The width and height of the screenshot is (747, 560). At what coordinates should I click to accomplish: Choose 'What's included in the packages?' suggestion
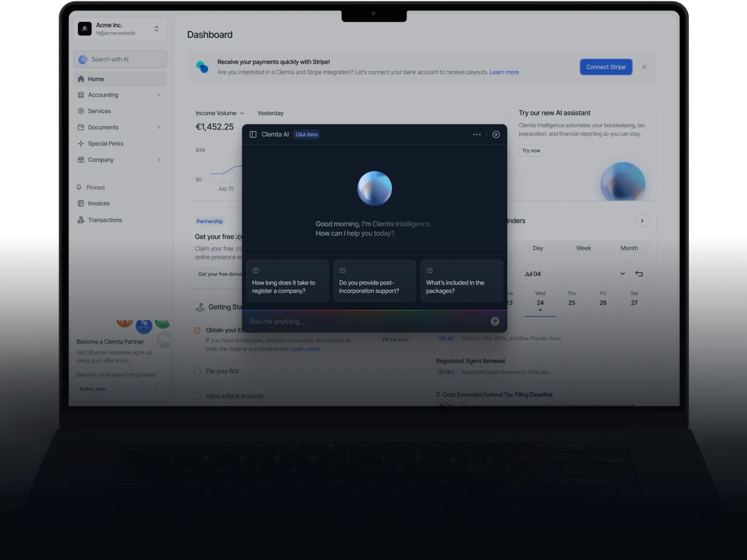tap(462, 281)
